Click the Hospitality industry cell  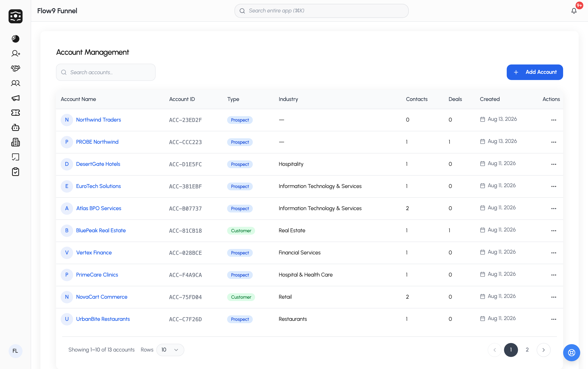pos(291,164)
